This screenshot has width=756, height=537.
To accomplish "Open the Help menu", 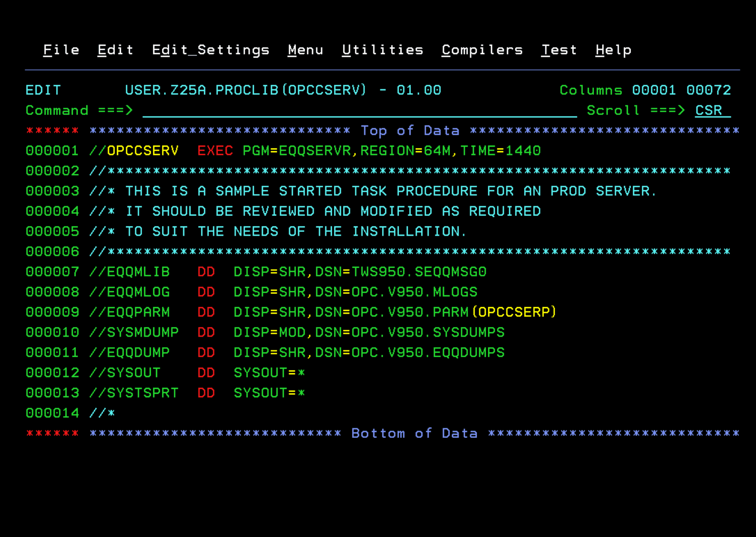I will point(614,51).
